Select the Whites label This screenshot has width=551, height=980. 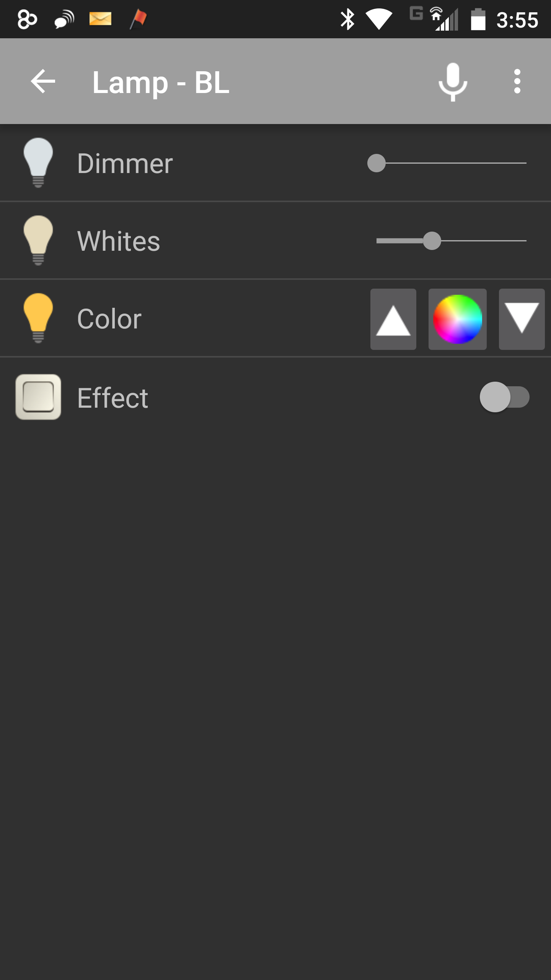[119, 241]
